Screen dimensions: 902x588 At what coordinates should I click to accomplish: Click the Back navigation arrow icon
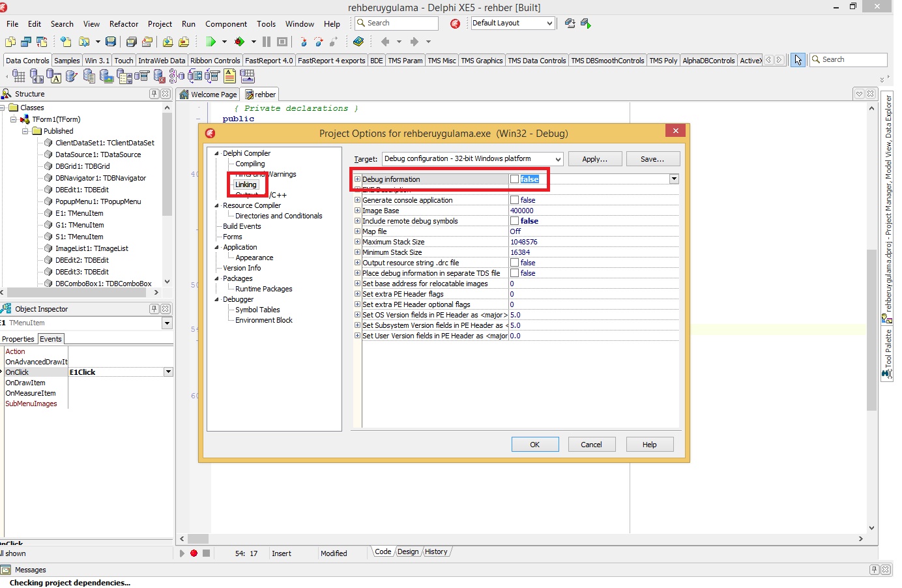[385, 42]
